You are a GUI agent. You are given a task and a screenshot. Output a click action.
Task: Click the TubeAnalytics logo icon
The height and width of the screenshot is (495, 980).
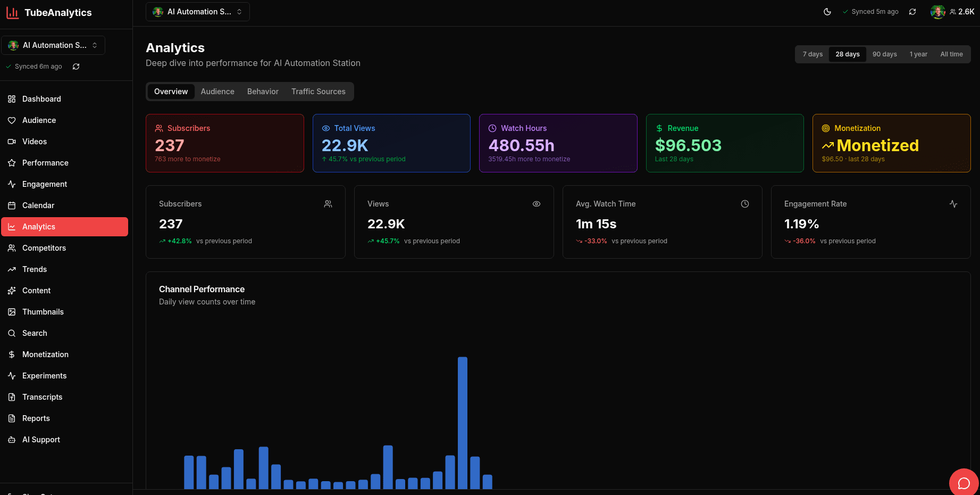[13, 12]
